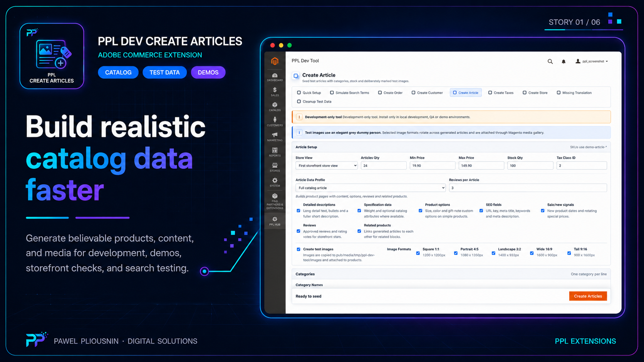Image resolution: width=644 pixels, height=362 pixels.
Task: Toggle the Tall 9:16 image format
Action: pos(569,253)
